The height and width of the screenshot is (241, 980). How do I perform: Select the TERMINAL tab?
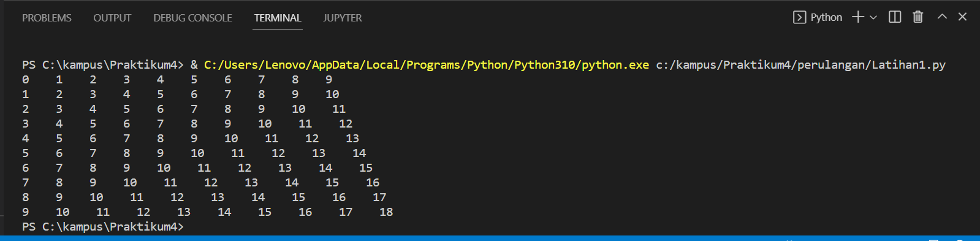pos(278,18)
